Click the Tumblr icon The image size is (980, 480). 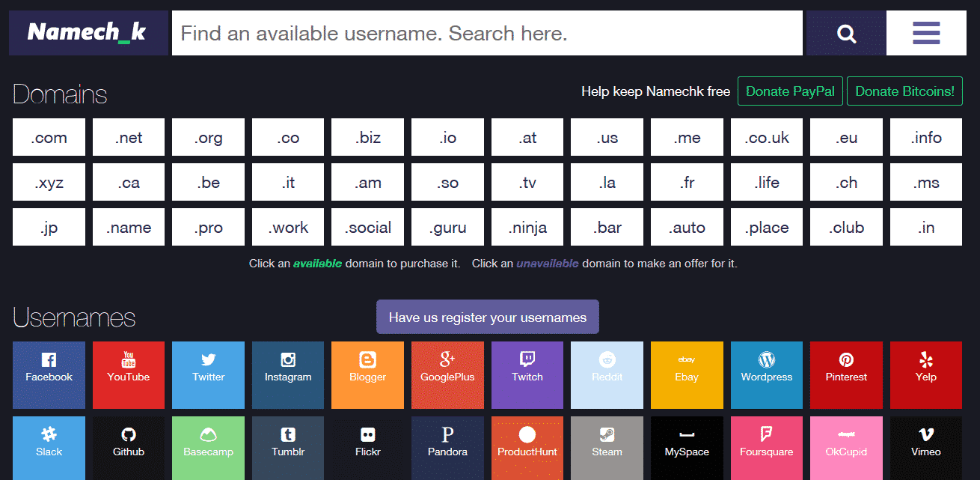pos(287,448)
